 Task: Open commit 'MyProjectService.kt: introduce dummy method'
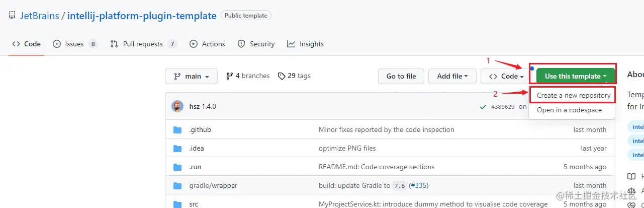point(433,204)
